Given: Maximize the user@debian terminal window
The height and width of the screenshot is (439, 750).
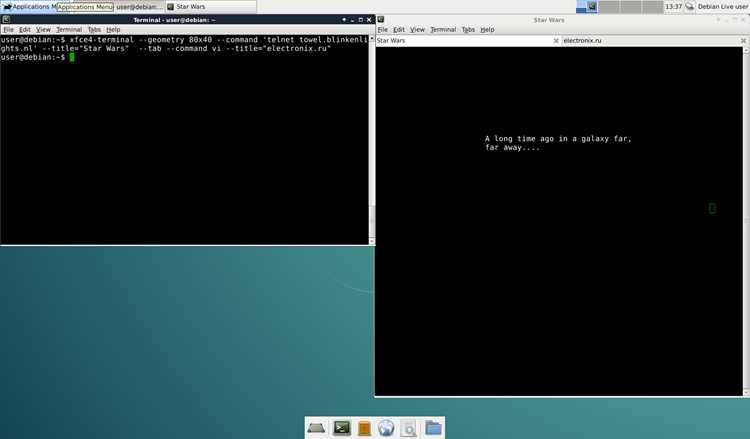Looking at the screenshot, I should 361,20.
